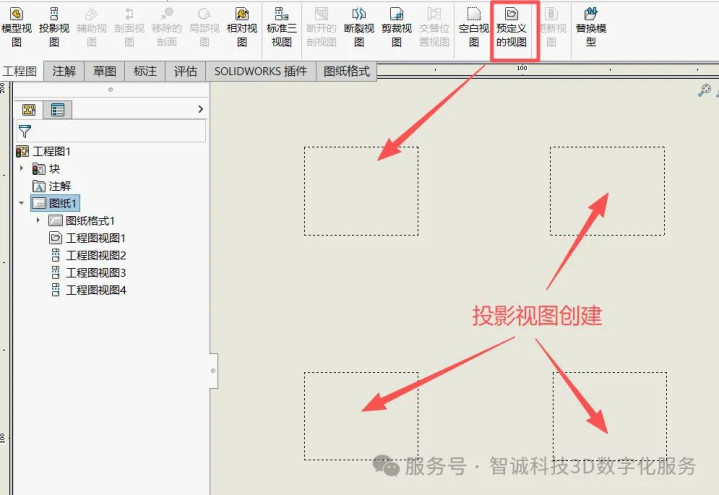Screen dimensions: 719x495
Task: Choose the 断裂视图 break view tool
Action: (359, 28)
